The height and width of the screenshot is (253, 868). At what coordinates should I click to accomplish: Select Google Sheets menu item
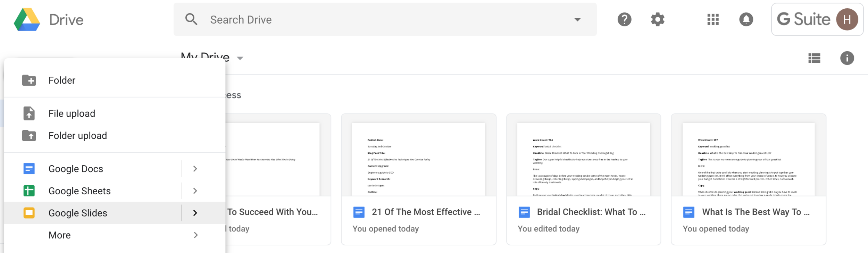coord(115,191)
